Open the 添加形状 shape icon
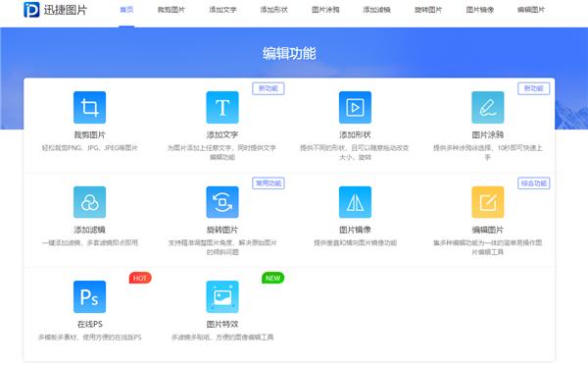 click(355, 107)
